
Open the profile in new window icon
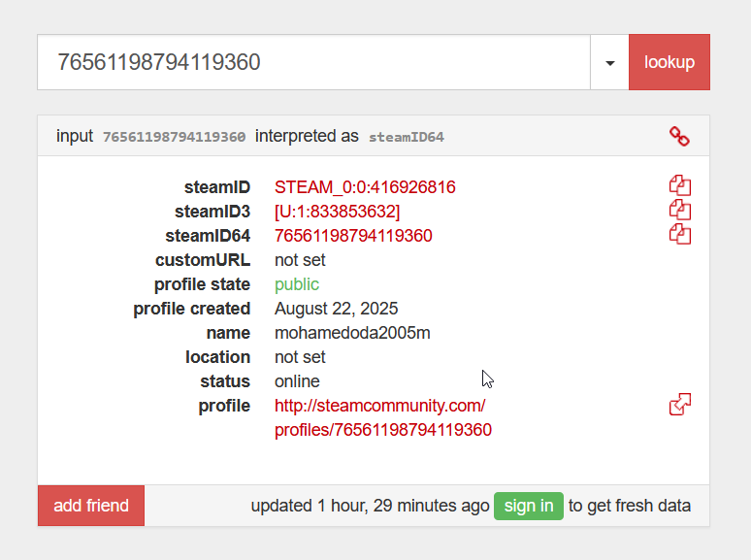(679, 405)
